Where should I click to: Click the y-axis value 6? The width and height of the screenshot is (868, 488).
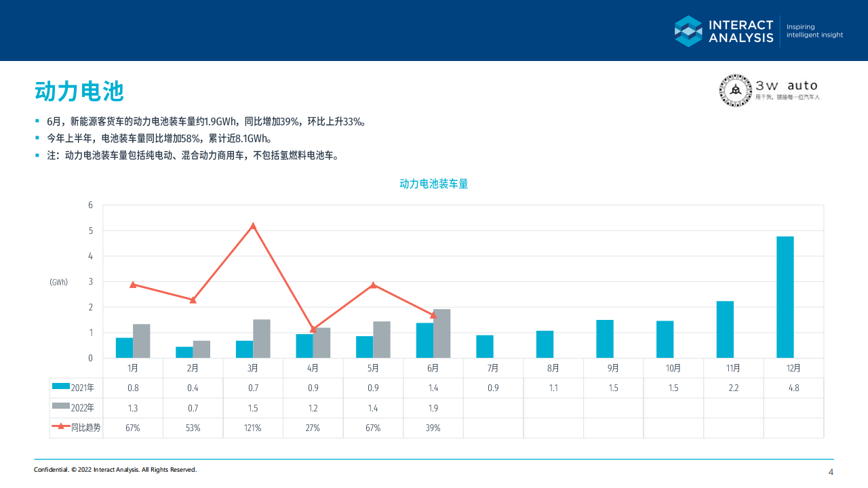pyautogui.click(x=91, y=205)
